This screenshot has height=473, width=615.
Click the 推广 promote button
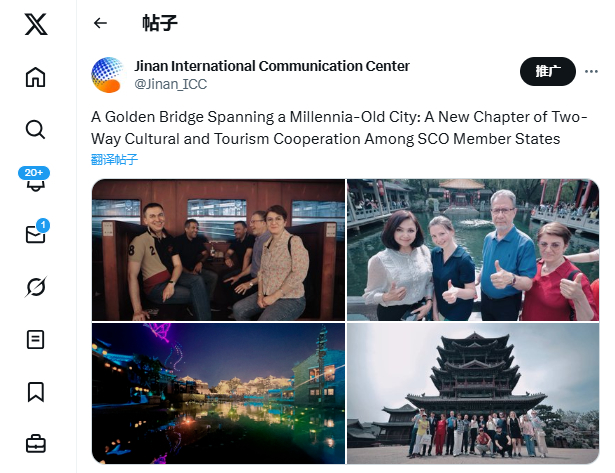point(548,71)
